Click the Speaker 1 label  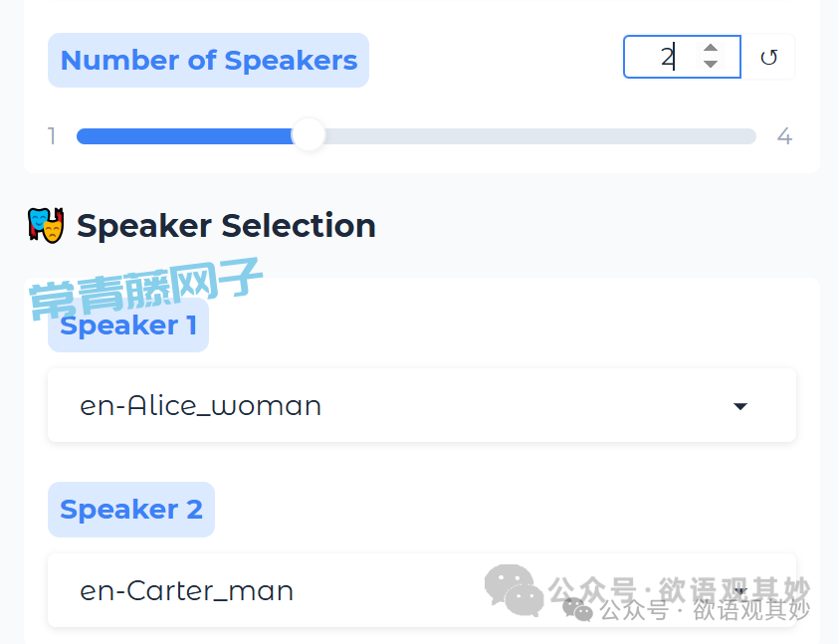coord(128,326)
